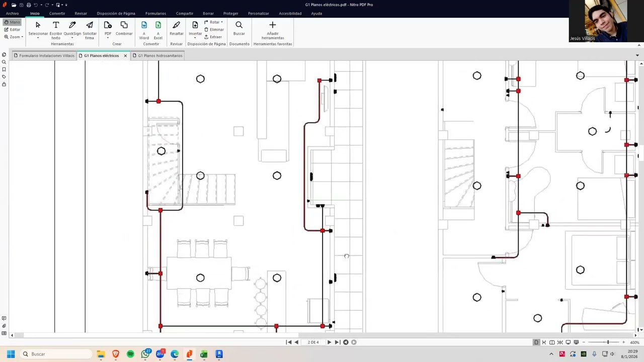Go to the next page

[x=329, y=342]
